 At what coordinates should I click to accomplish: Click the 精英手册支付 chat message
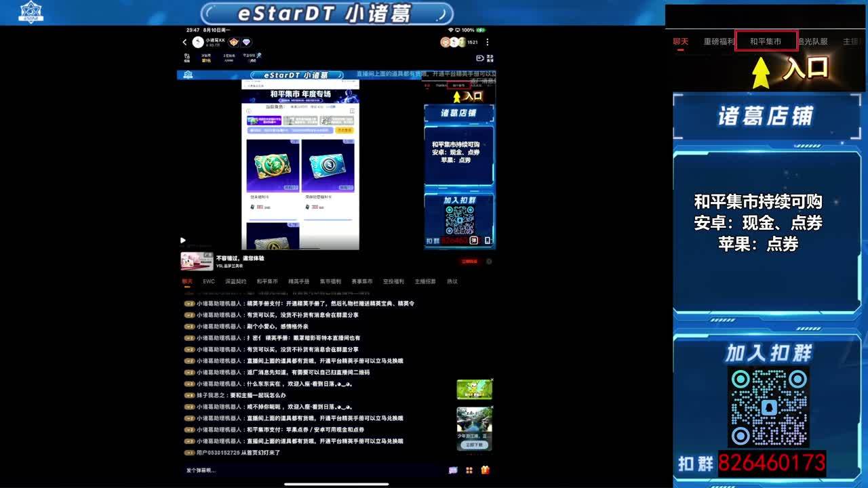click(x=300, y=303)
